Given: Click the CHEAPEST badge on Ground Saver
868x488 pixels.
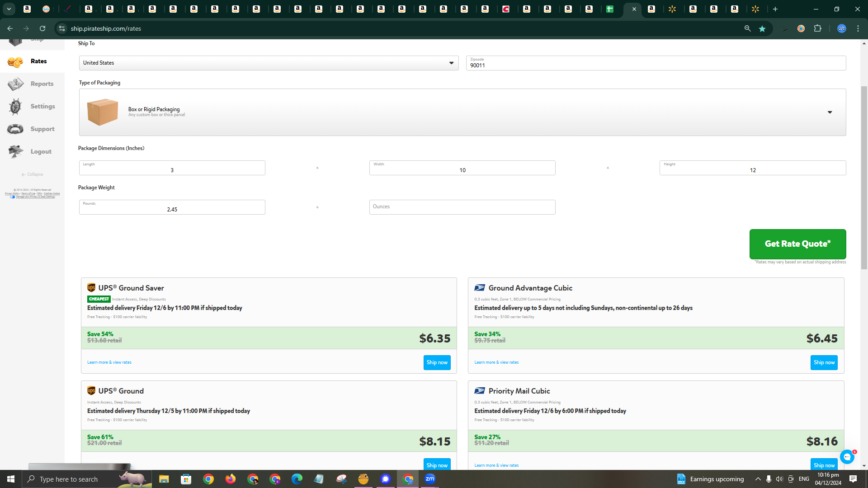Looking at the screenshot, I should 99,299.
